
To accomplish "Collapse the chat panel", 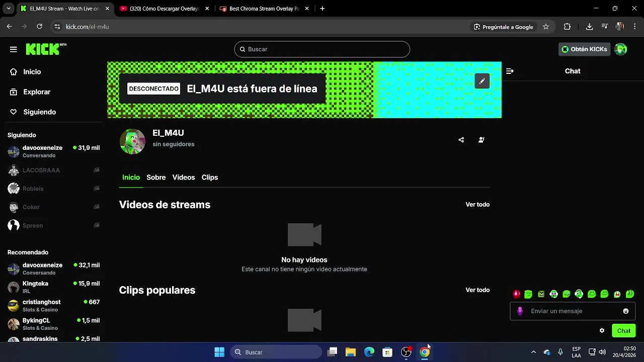I will [x=510, y=71].
